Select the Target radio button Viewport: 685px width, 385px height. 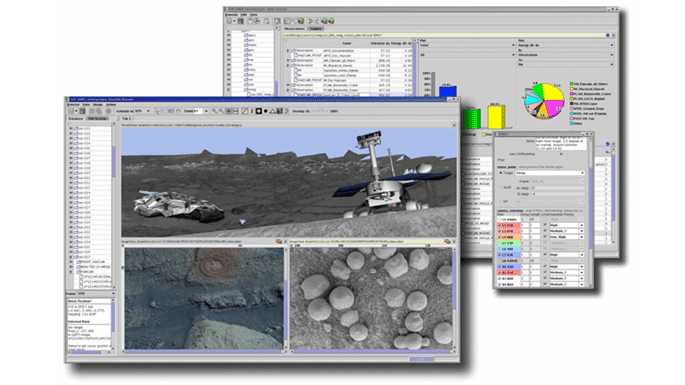coord(501,173)
